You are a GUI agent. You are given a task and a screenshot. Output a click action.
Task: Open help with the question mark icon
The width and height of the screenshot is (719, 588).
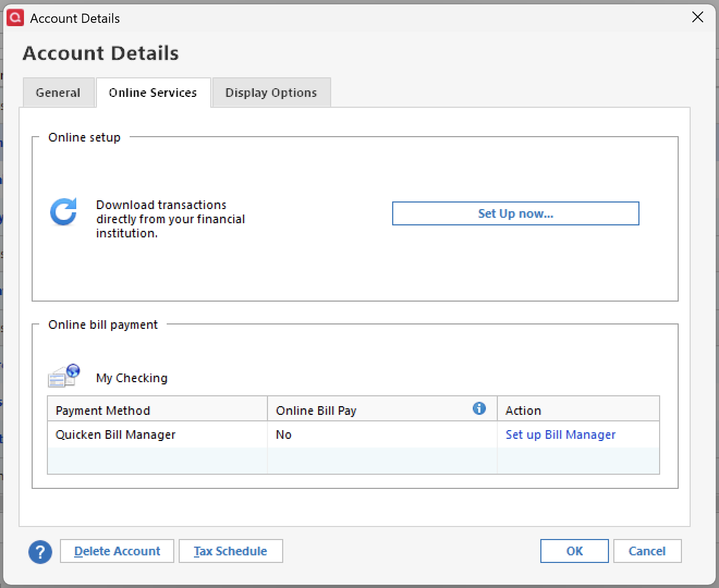click(40, 552)
